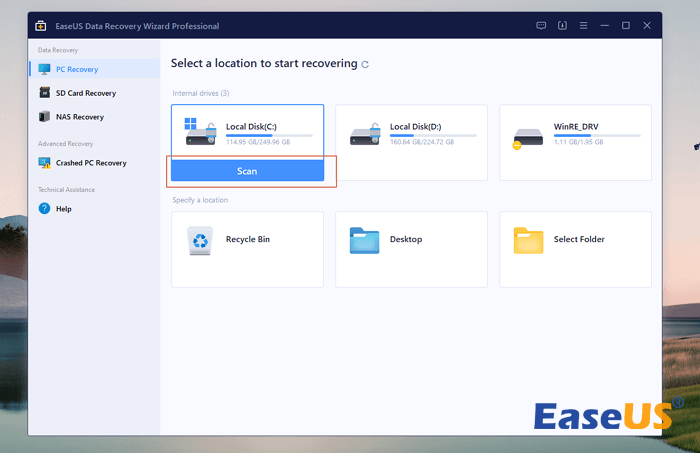Click the yellow Select Folder icon
Viewport: 700px width, 453px height.
pos(528,241)
